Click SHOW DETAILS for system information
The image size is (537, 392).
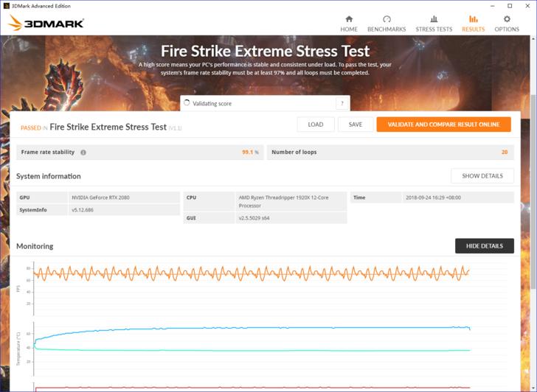pos(482,176)
